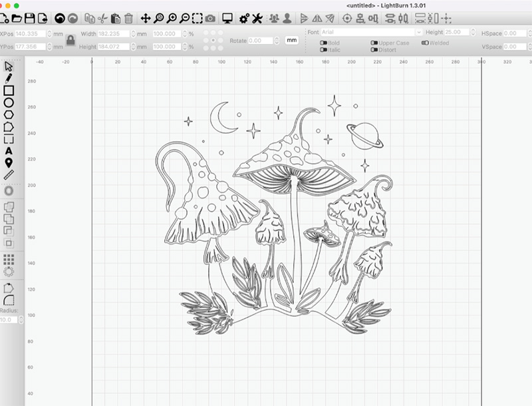
Task: Open the camera capture icon
Action: point(210,18)
